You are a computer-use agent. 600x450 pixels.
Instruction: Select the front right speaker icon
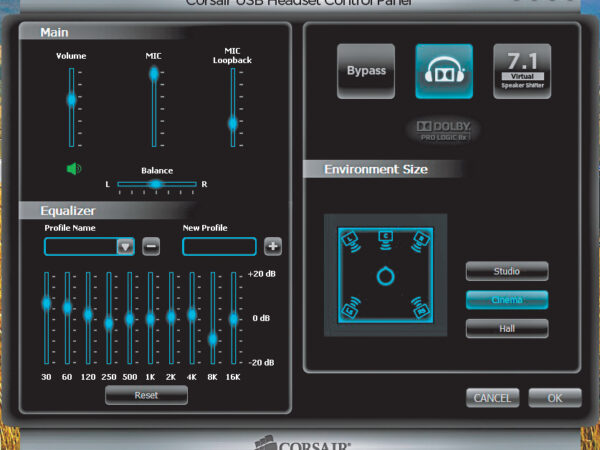pos(422,239)
